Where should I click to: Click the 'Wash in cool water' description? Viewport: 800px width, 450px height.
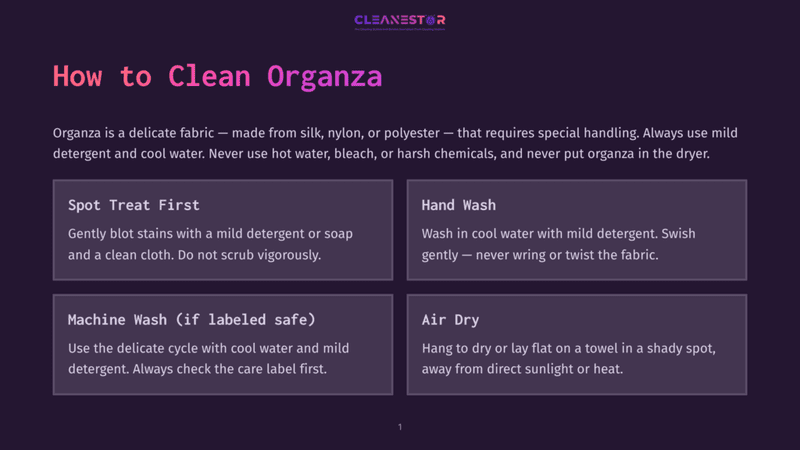(558, 244)
